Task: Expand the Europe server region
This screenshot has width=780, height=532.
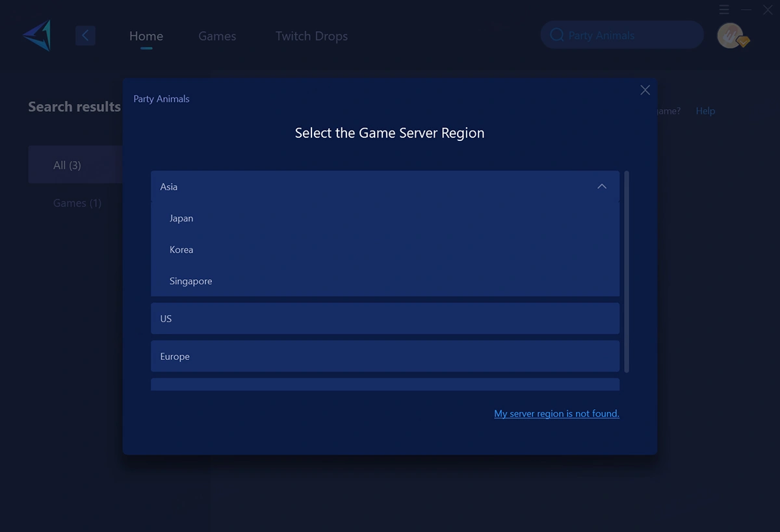Action: 385,356
